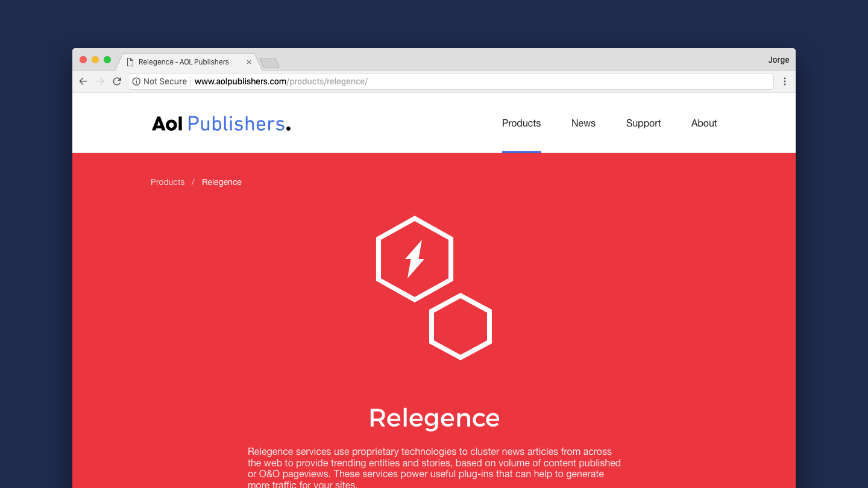Open the Not Secure site info icon
Image resolution: width=868 pixels, height=488 pixels.
(136, 81)
